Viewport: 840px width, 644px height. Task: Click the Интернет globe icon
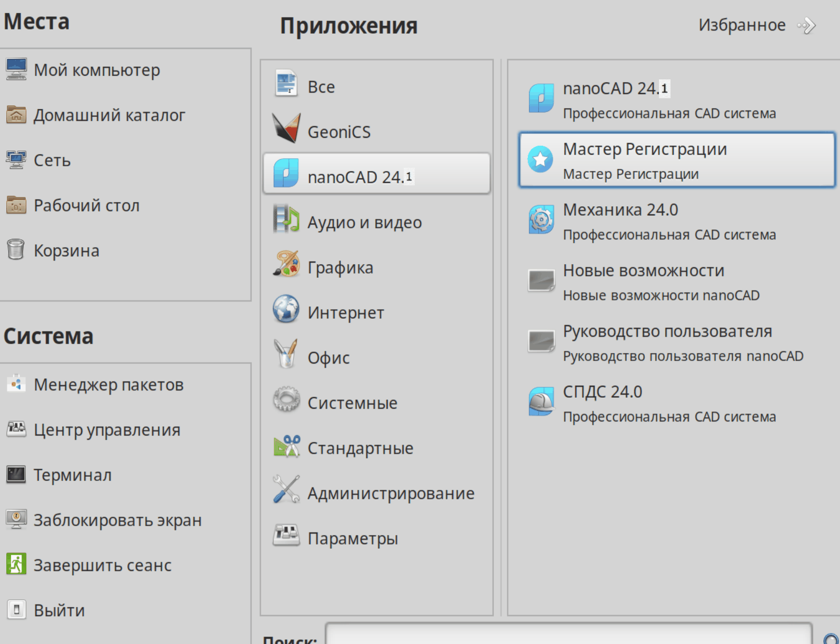click(x=286, y=309)
